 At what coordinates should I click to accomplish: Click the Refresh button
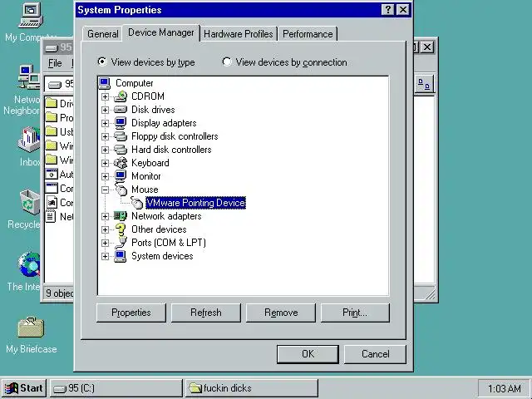(x=206, y=313)
